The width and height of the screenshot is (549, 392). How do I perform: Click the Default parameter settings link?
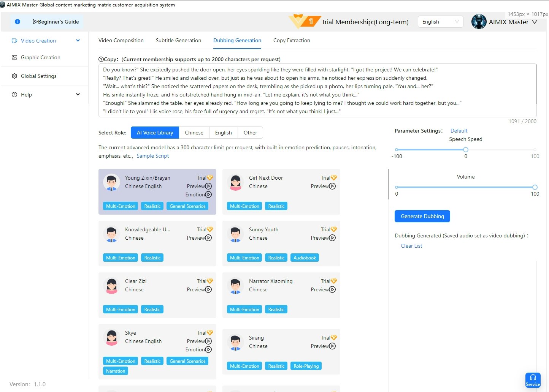pos(459,131)
